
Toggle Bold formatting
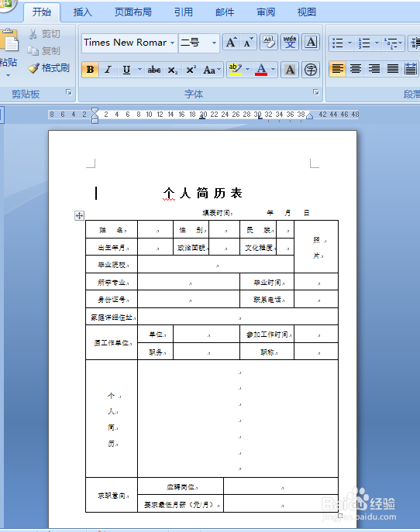[x=91, y=70]
